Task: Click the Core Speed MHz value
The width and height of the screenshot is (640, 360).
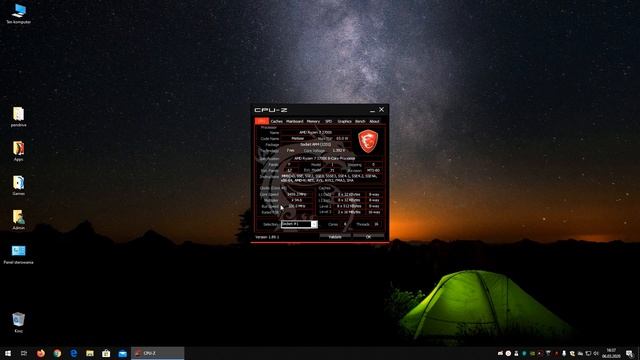Action: pyautogui.click(x=297, y=194)
